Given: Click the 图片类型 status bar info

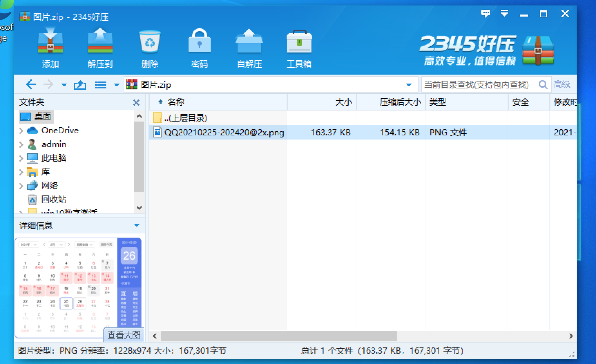Looking at the screenshot, I should click(122, 351).
